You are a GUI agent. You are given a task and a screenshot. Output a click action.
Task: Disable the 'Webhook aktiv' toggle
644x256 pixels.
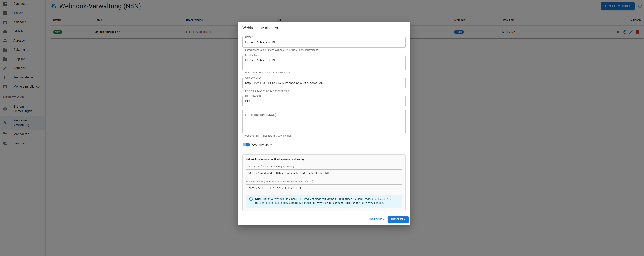(x=246, y=145)
